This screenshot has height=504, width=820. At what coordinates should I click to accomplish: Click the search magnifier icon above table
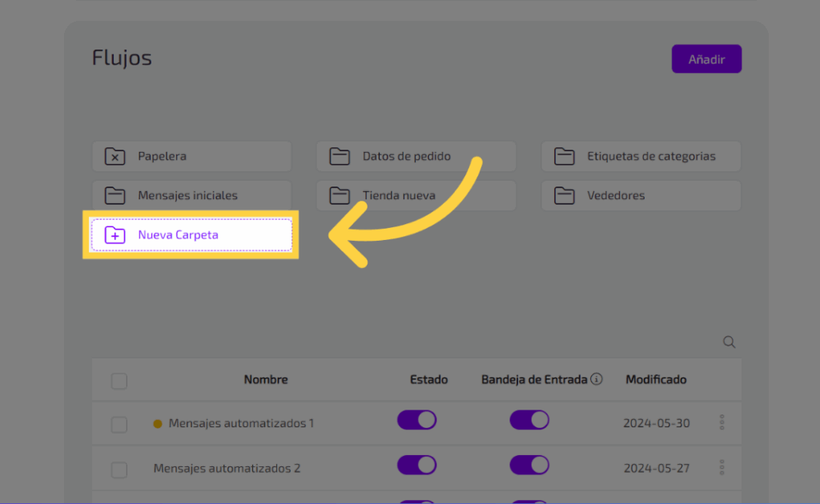point(729,342)
